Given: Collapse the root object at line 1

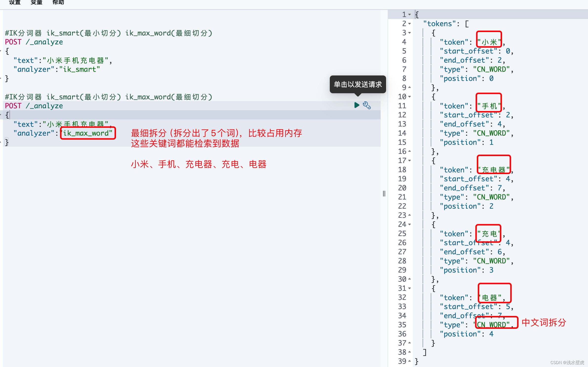Looking at the screenshot, I should click(410, 15).
